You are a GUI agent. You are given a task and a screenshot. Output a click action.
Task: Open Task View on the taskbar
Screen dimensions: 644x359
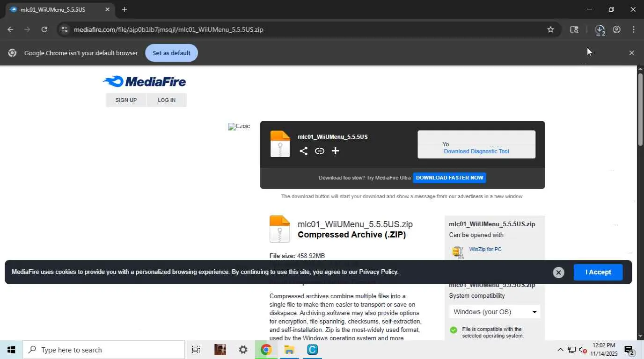tap(196, 350)
